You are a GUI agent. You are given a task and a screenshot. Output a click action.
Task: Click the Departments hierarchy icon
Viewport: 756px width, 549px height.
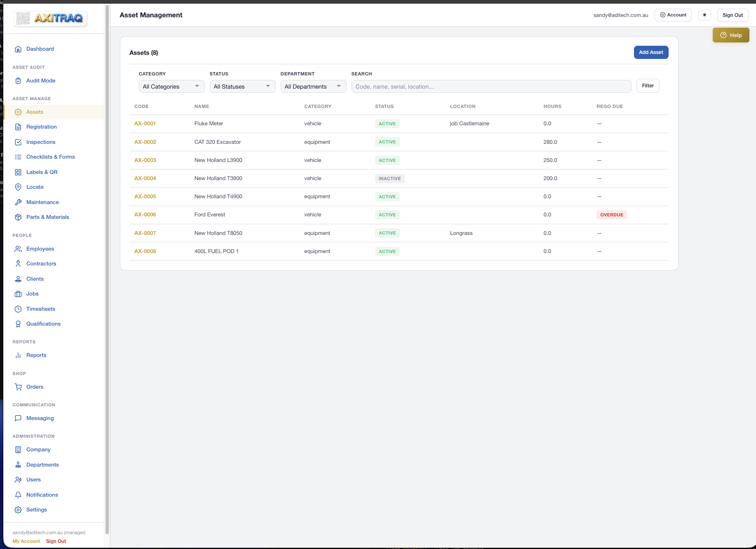click(x=18, y=465)
